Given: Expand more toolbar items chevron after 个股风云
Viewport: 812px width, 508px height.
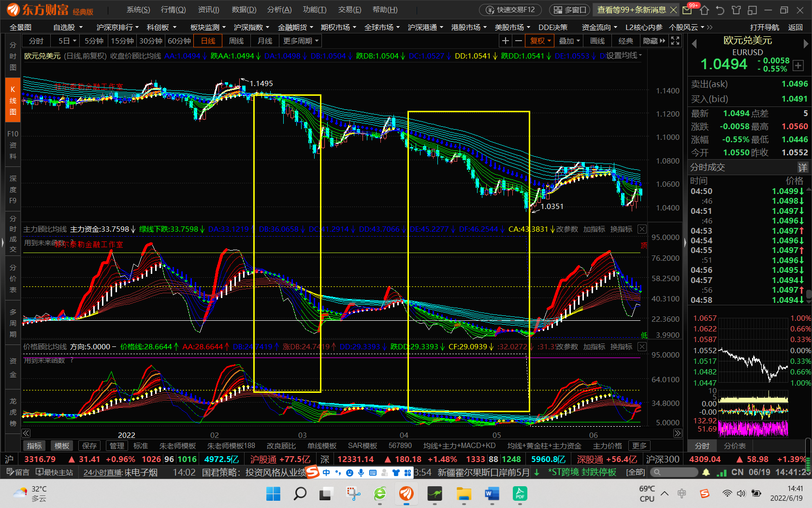Looking at the screenshot, I should click(710, 28).
